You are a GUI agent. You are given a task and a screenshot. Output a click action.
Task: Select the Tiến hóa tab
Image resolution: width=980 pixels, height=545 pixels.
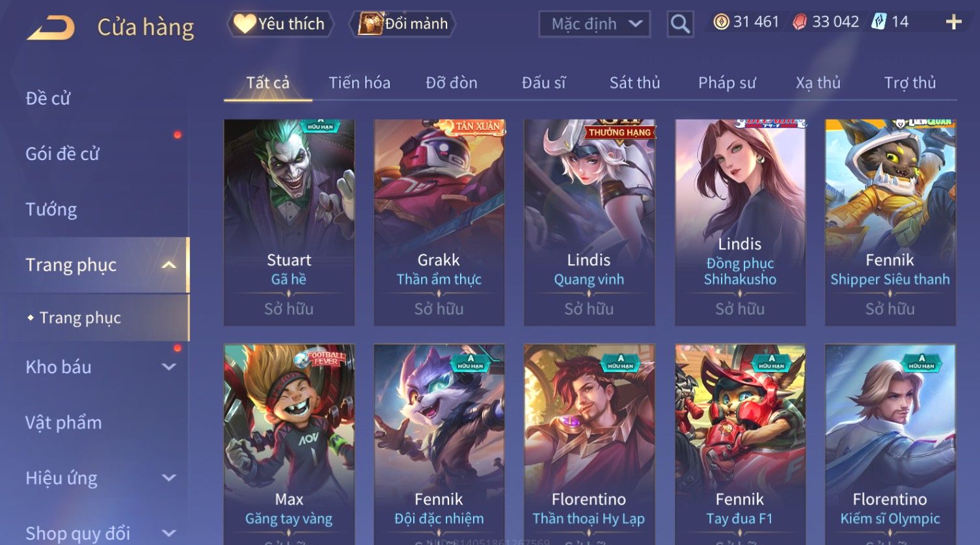click(x=359, y=83)
